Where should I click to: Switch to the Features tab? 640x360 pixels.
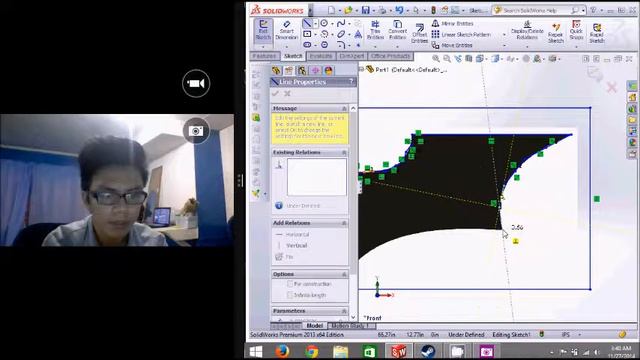pos(264,56)
